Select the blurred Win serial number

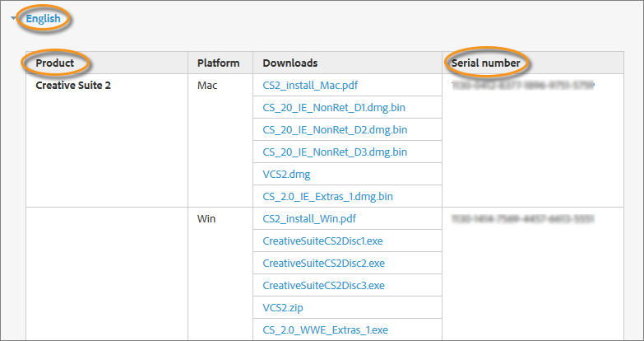click(x=523, y=218)
